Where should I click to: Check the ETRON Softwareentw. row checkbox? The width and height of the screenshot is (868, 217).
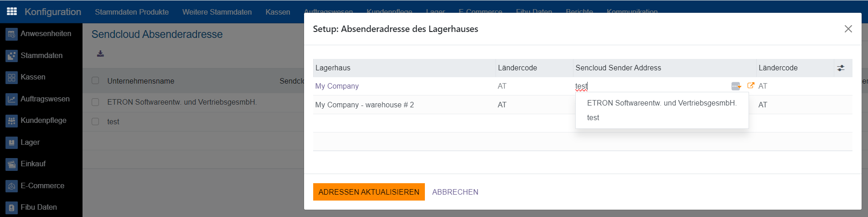tap(95, 102)
